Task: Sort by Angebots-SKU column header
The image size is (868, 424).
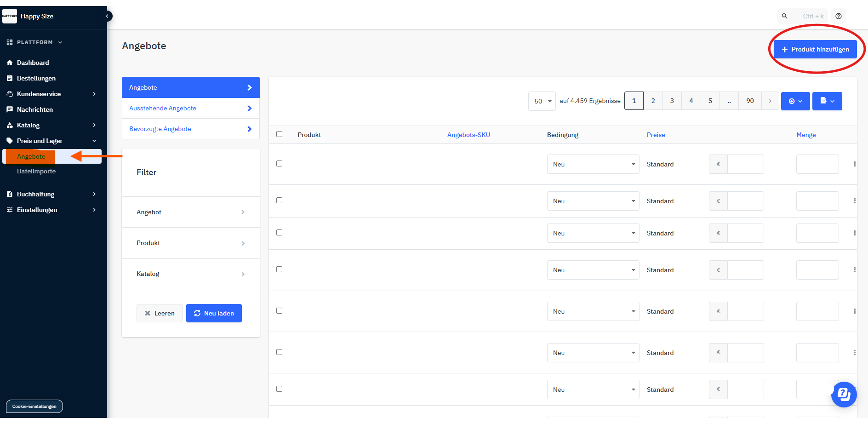Action: coord(468,135)
